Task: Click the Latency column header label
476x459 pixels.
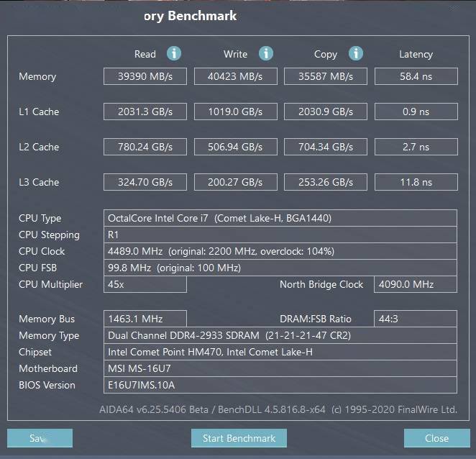Action: (x=416, y=55)
